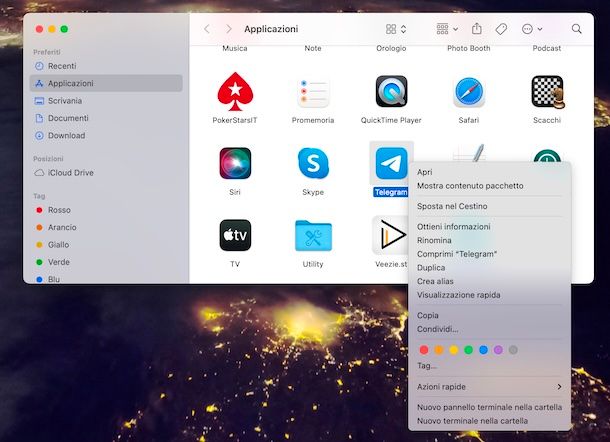The height and width of the screenshot is (442, 610).
Task: Select the Veezie.st app icon
Action: pos(390,235)
